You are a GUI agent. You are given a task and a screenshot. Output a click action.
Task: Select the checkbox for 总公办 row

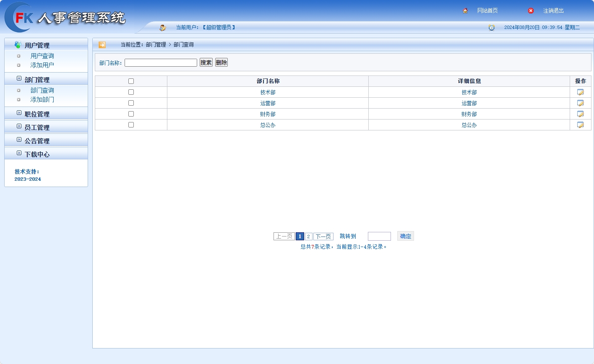[131, 125]
